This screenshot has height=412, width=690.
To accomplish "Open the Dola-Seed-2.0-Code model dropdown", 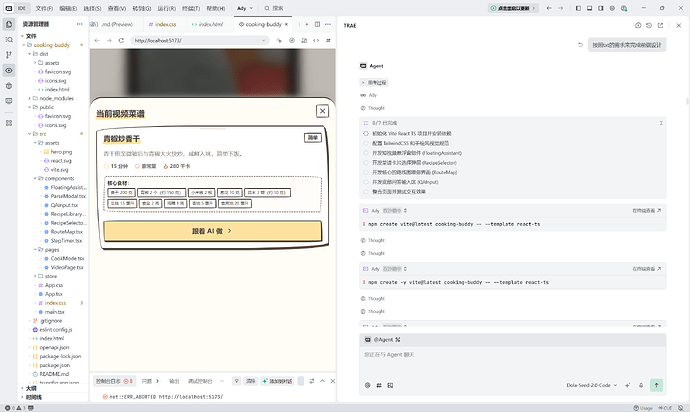I will (x=591, y=385).
